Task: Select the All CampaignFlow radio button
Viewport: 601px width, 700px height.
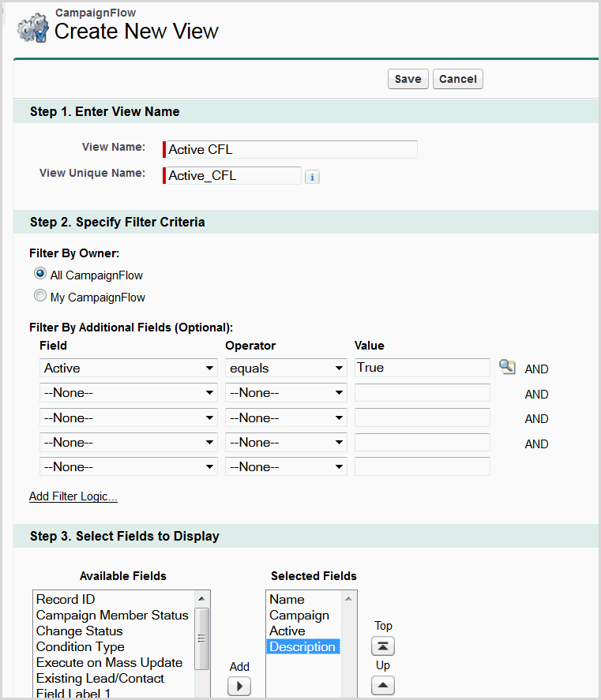Action: pos(40,274)
